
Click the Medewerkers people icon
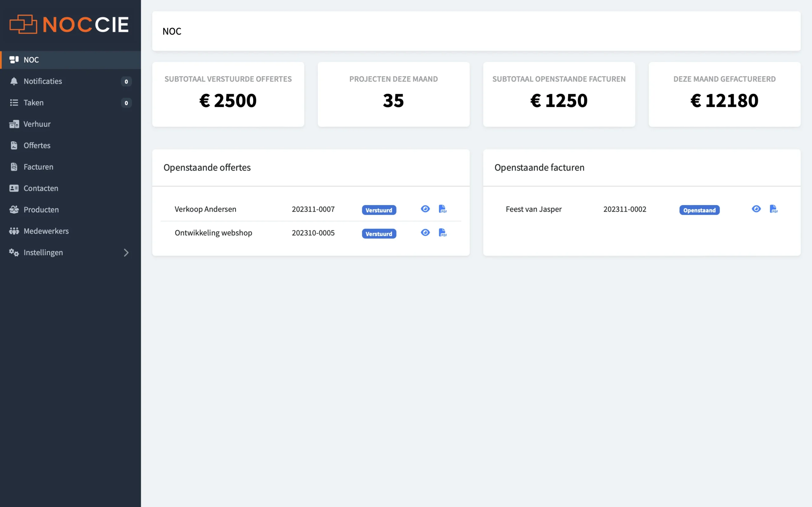tap(14, 231)
